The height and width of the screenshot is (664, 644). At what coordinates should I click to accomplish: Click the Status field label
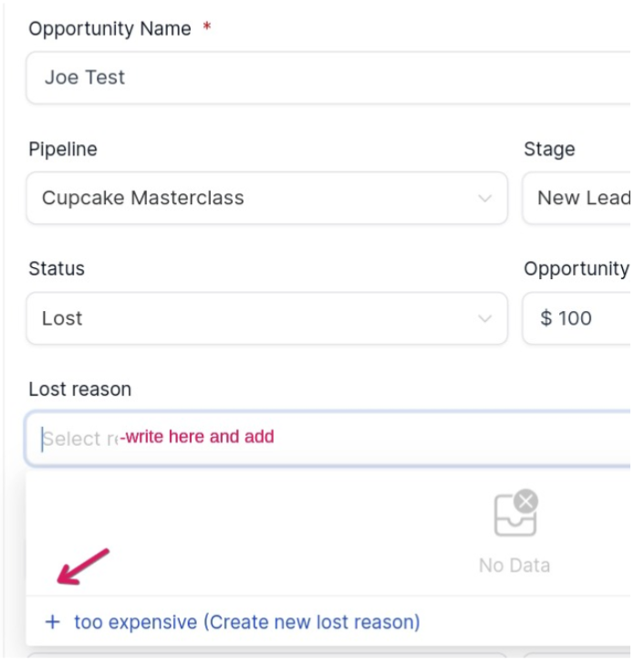click(57, 269)
